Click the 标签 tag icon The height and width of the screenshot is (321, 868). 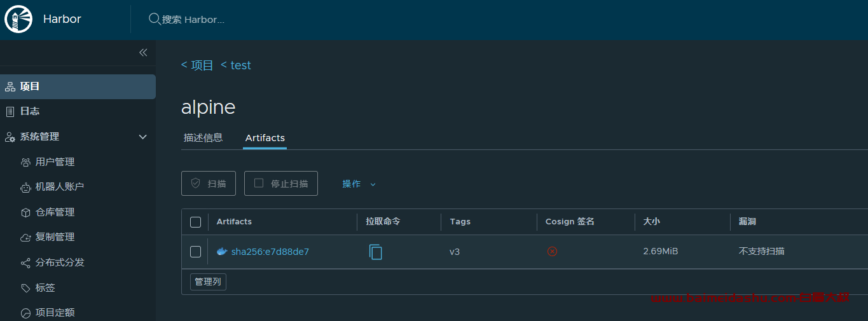click(x=25, y=288)
